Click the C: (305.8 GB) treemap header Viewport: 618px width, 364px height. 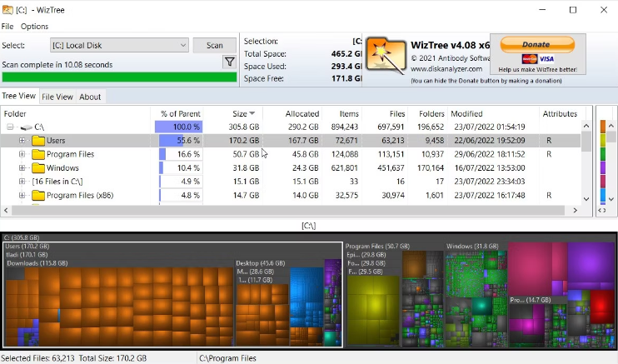click(x=22, y=237)
